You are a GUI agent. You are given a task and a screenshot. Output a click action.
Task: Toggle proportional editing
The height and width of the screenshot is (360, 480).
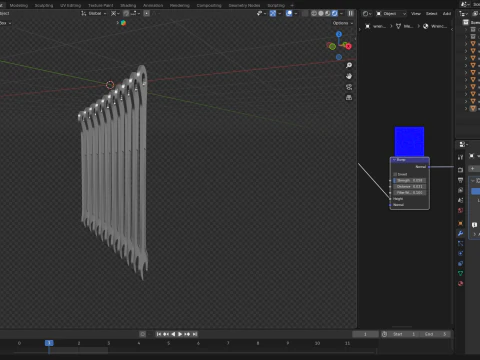tap(147, 13)
